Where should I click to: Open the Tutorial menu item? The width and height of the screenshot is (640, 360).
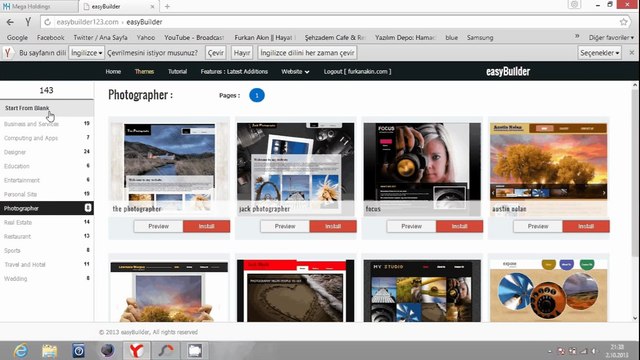177,71
